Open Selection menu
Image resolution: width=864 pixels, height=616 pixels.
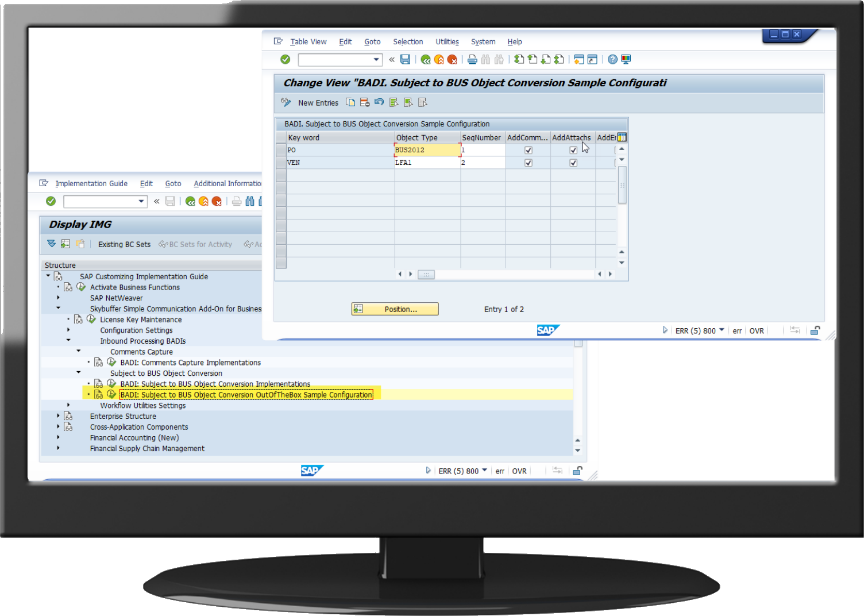pos(408,41)
